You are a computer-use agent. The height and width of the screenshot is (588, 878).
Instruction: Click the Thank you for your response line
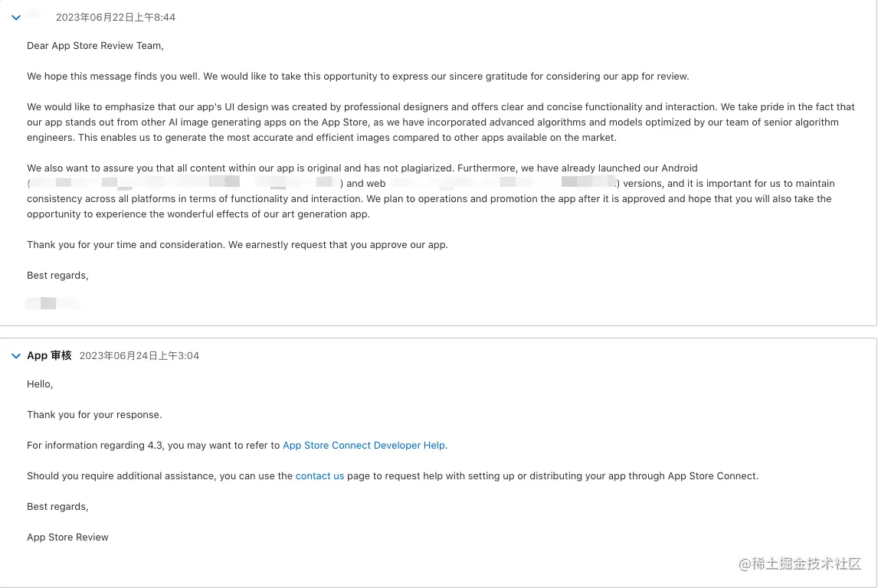click(x=94, y=414)
